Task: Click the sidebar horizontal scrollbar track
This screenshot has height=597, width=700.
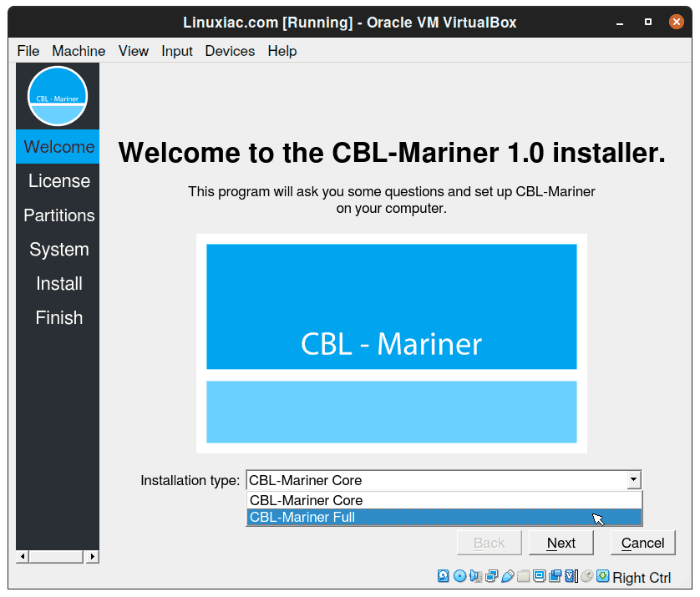Action: (56, 556)
